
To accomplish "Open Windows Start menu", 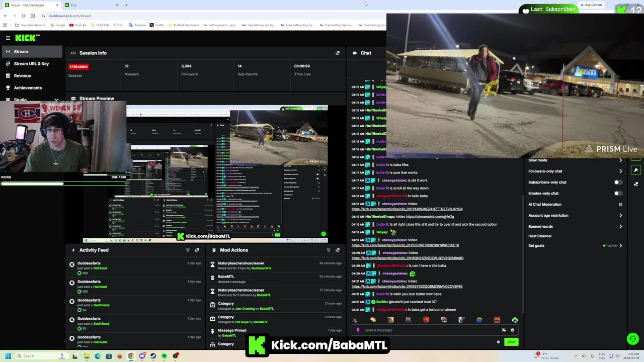I will click(8, 356).
